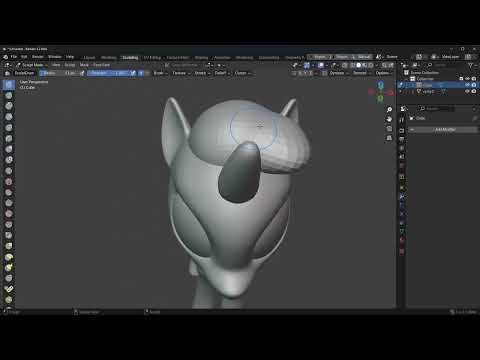Open the Remesh dropdown
The height and width of the screenshot is (360, 480).
[x=361, y=73]
